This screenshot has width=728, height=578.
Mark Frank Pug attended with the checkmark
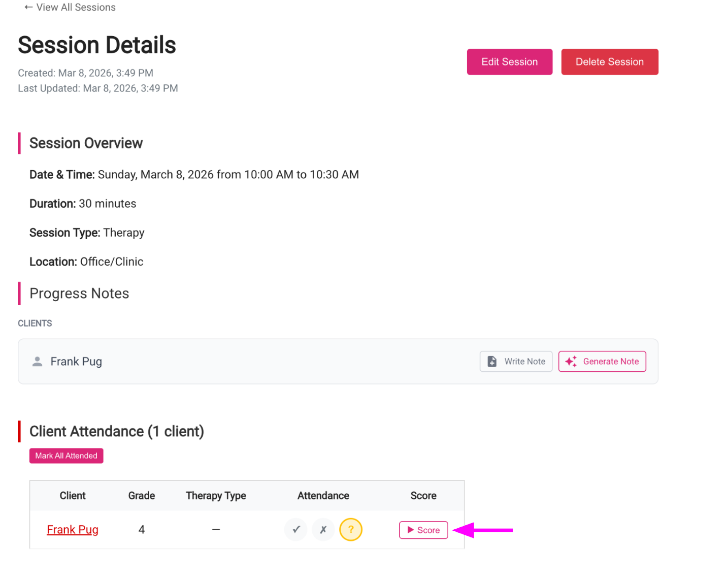296,529
